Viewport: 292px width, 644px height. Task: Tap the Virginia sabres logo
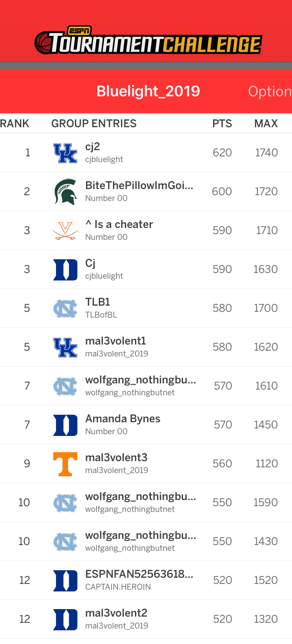(x=65, y=231)
